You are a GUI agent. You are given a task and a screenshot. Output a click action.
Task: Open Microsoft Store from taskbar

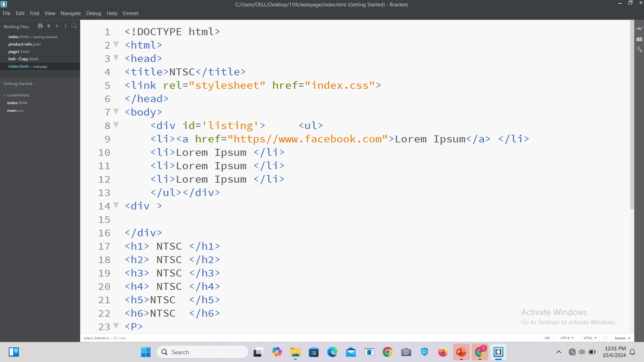click(x=314, y=352)
